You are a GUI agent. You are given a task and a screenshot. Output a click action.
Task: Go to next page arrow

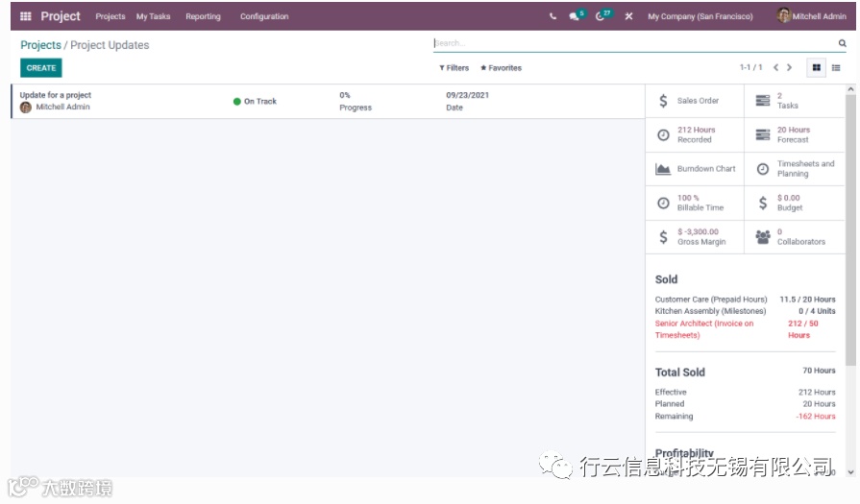click(x=789, y=67)
